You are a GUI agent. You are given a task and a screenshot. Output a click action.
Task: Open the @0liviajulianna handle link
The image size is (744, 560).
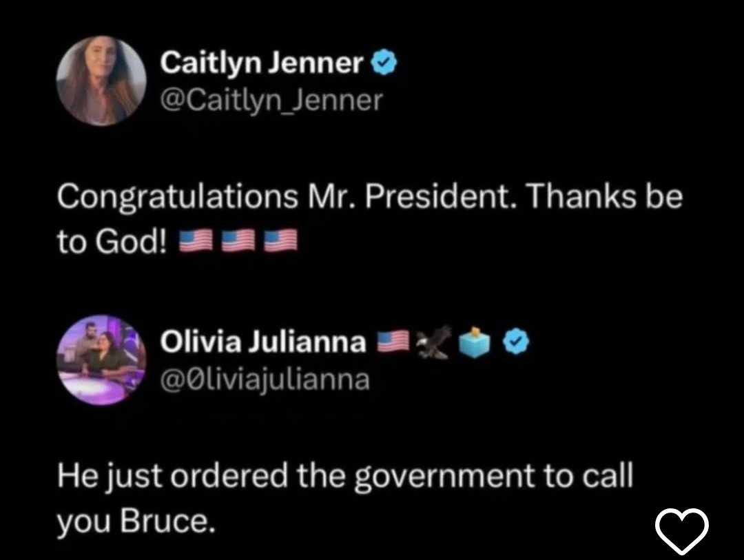click(x=265, y=379)
